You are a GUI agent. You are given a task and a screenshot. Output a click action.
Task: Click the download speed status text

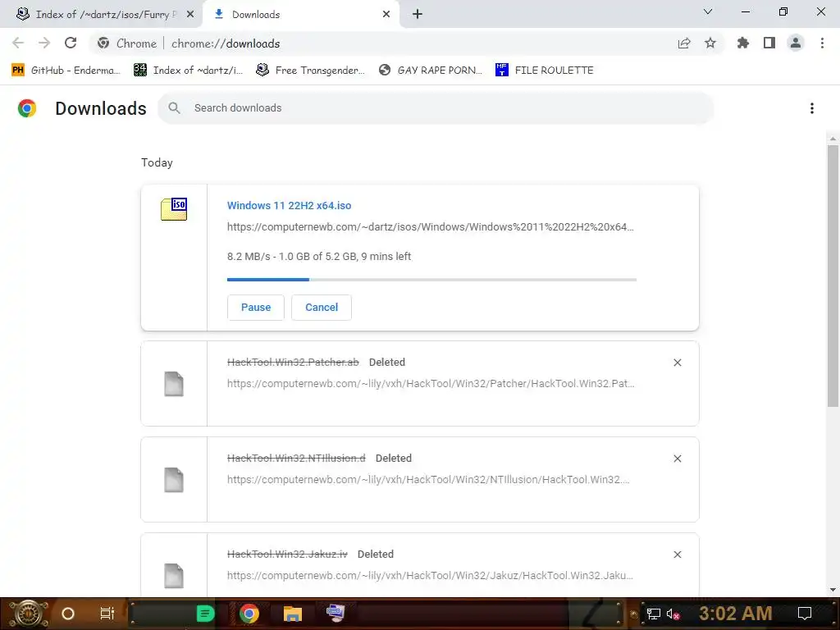pos(319,257)
